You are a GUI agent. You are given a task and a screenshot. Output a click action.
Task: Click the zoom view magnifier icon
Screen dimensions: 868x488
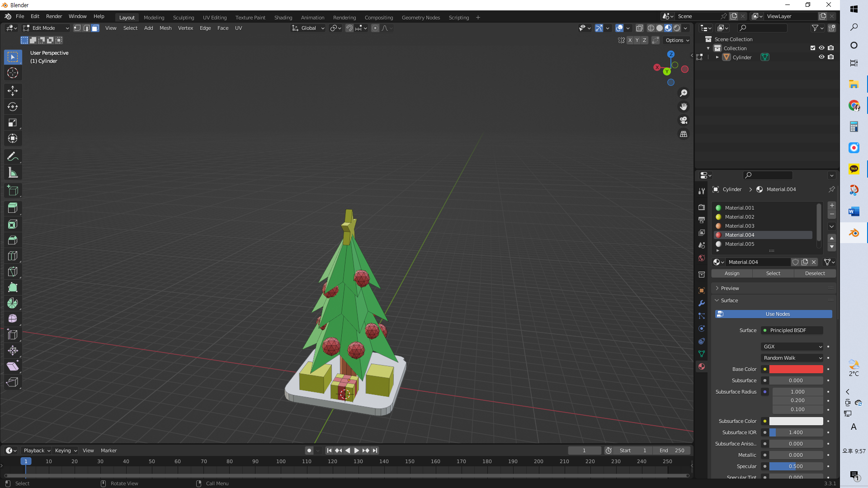coord(684,93)
